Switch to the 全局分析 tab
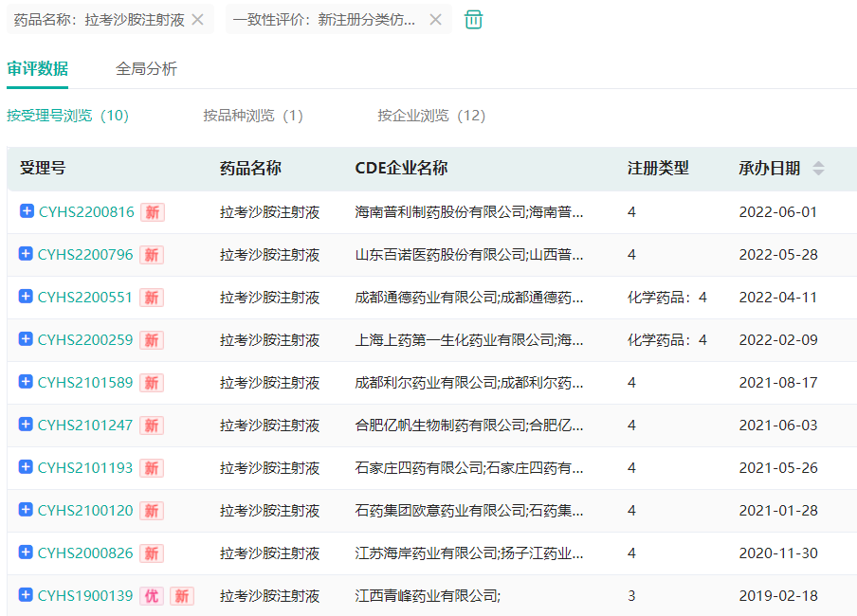 click(x=146, y=69)
